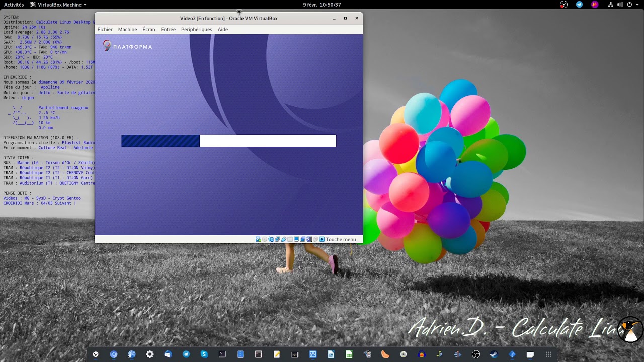Open LibreOffice Calc from the dock
Viewport: 644px width, 362px height.
(x=349, y=354)
